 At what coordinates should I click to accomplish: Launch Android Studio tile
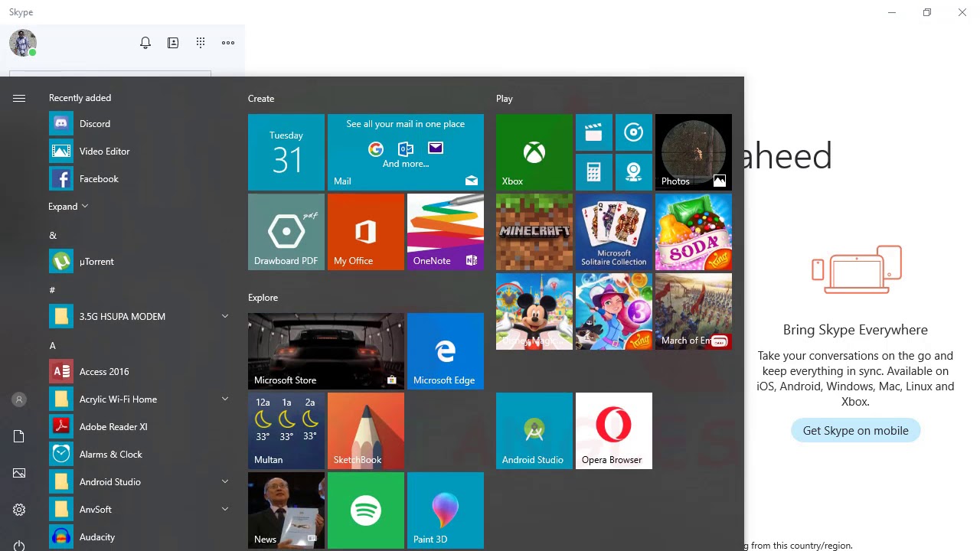click(534, 431)
